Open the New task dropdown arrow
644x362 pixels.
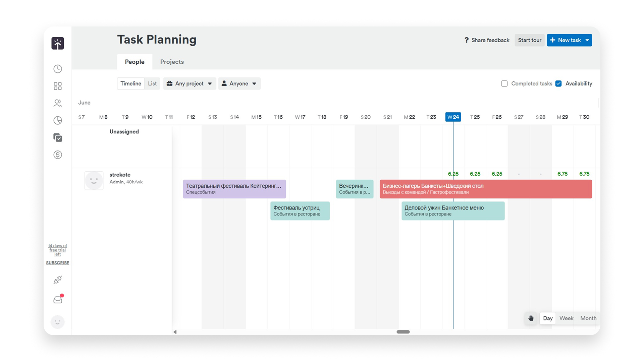tap(587, 40)
